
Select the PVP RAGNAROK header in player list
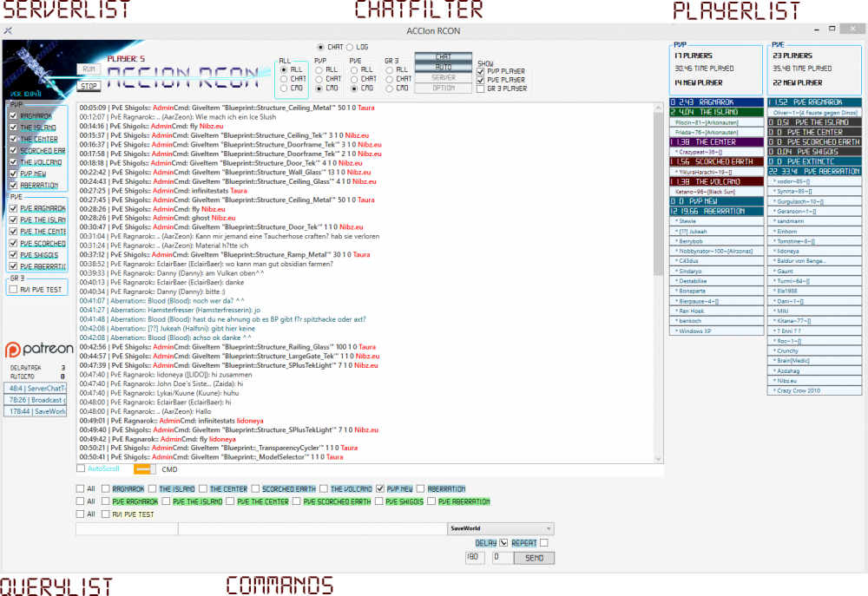tap(716, 102)
